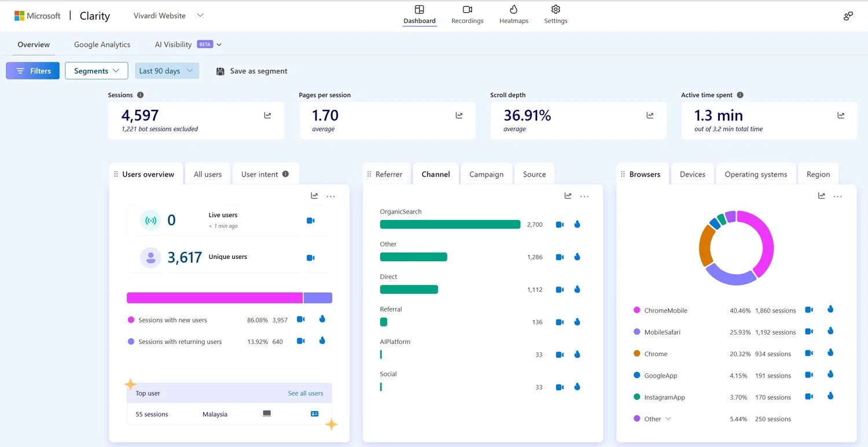Open recordings for OrganicSearch channel
The height and width of the screenshot is (447, 868).
(x=560, y=225)
